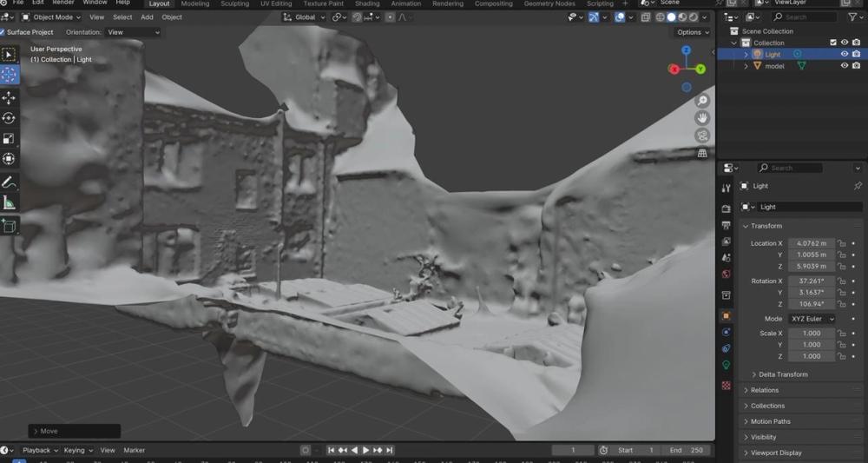Open the Object properties tab

(726, 315)
